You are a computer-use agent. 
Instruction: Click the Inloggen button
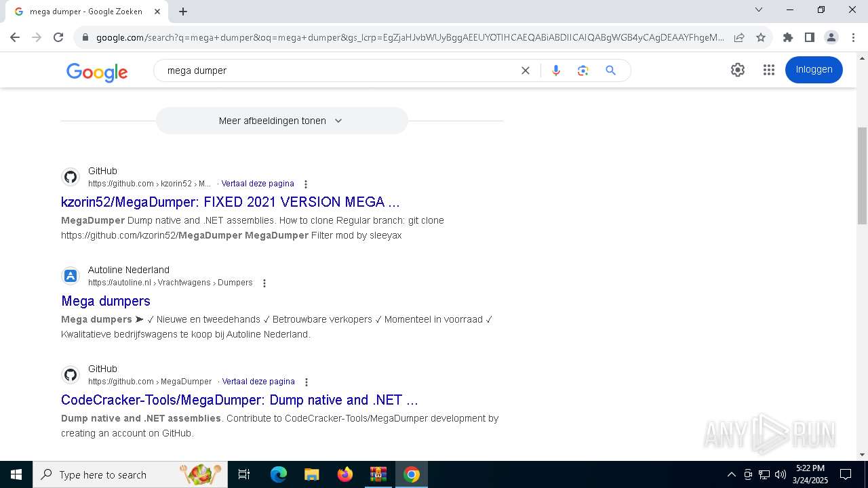814,70
